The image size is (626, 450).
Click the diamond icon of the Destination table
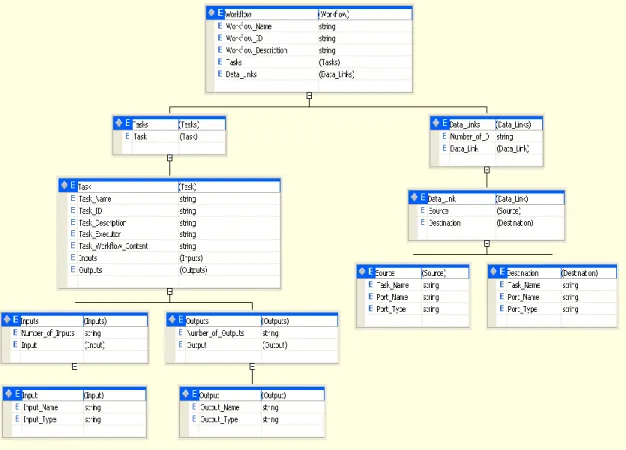[x=493, y=272]
